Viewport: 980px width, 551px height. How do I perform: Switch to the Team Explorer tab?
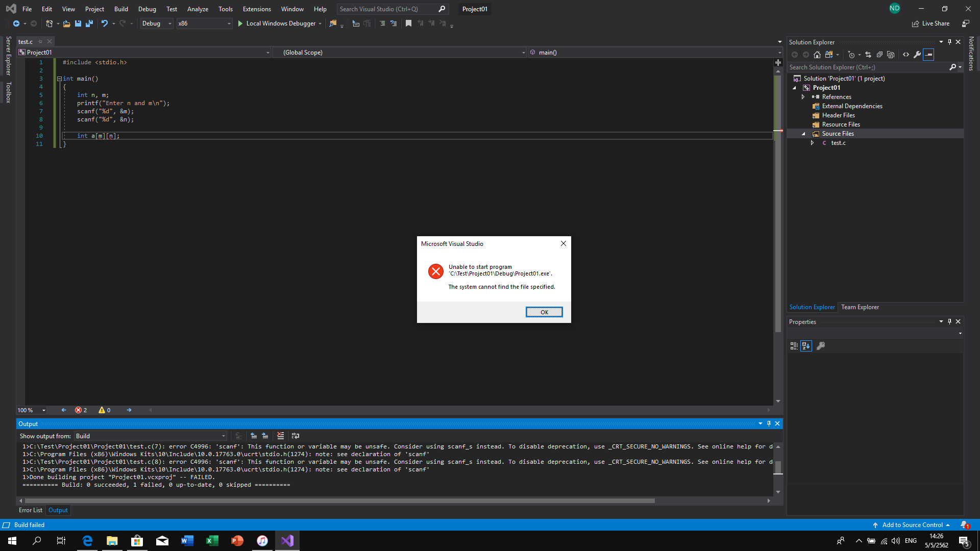860,307
